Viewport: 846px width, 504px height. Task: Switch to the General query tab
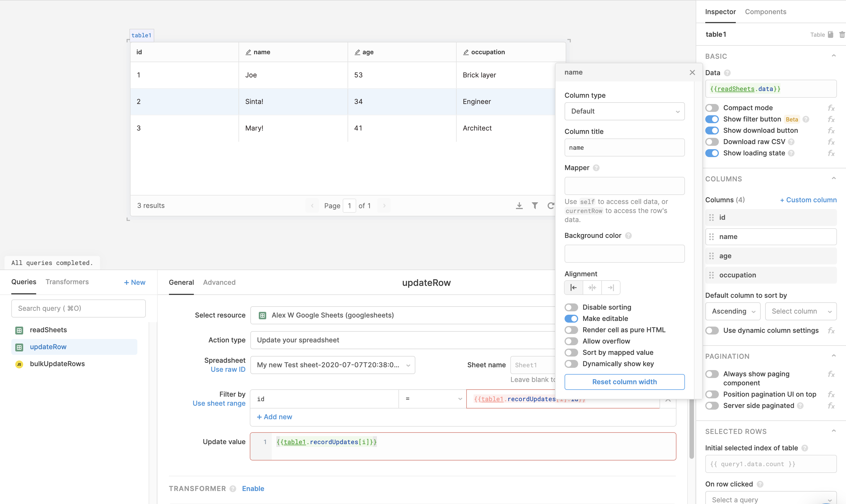pos(181,283)
